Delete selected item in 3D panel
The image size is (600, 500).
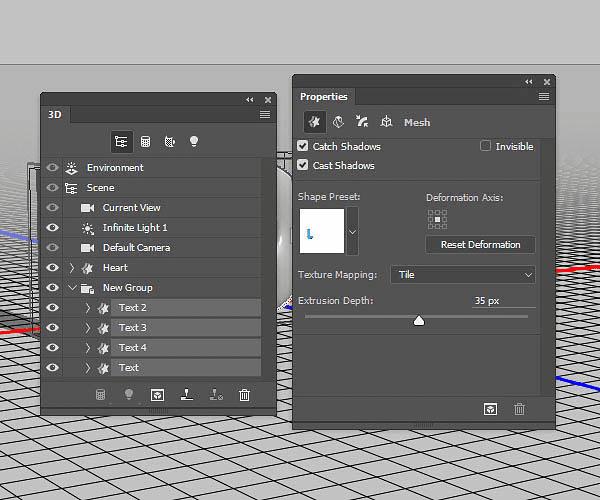pos(244,395)
